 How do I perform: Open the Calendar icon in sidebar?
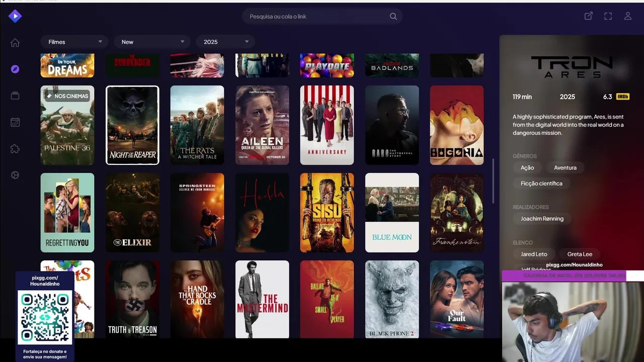pyautogui.click(x=15, y=122)
